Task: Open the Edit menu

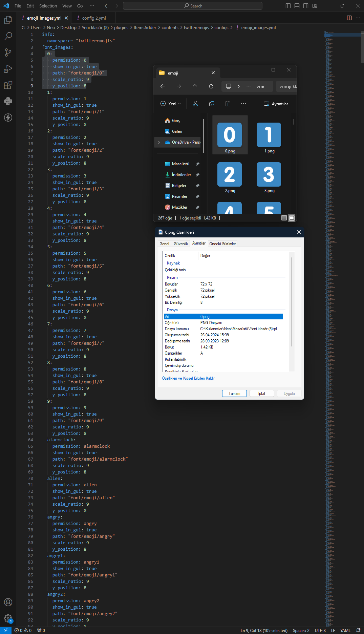Action: (x=30, y=6)
